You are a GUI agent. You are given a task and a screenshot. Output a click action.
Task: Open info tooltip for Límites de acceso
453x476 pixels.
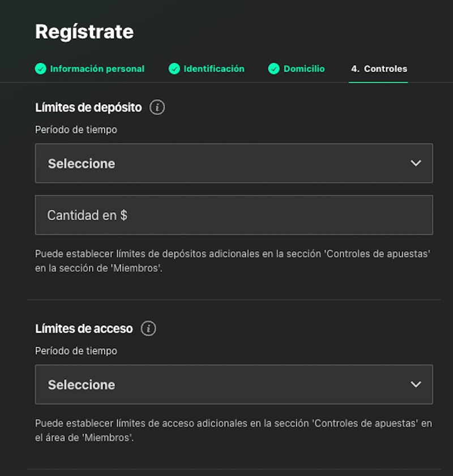pyautogui.click(x=148, y=328)
